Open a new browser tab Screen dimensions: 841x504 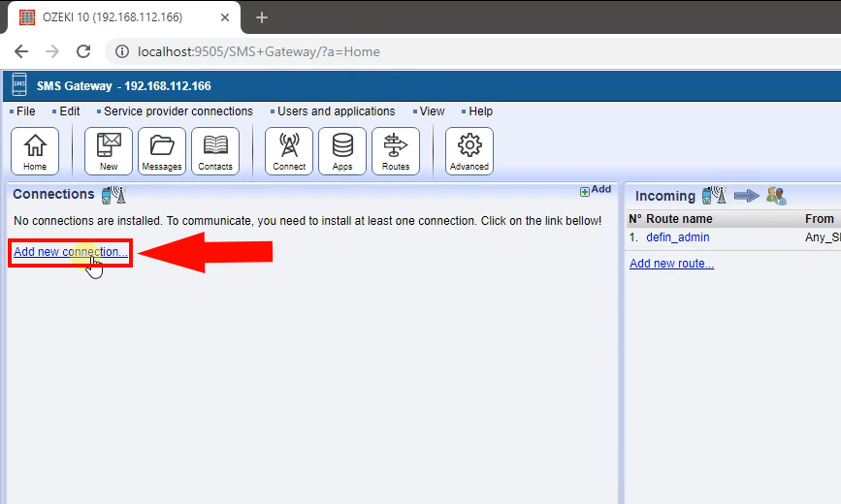[261, 17]
